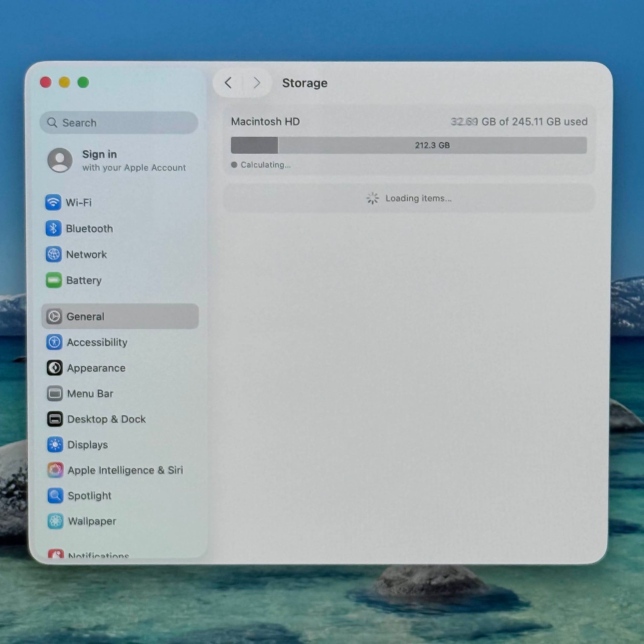Click the Apple Intelligence & Siri icon
The image size is (644, 644).
point(55,470)
